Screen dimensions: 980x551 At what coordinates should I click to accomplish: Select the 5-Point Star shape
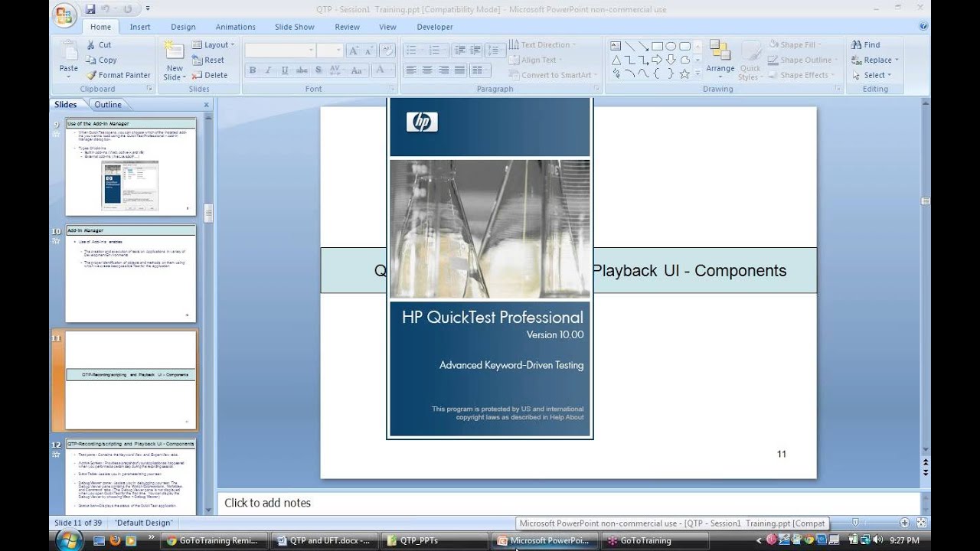(x=684, y=73)
